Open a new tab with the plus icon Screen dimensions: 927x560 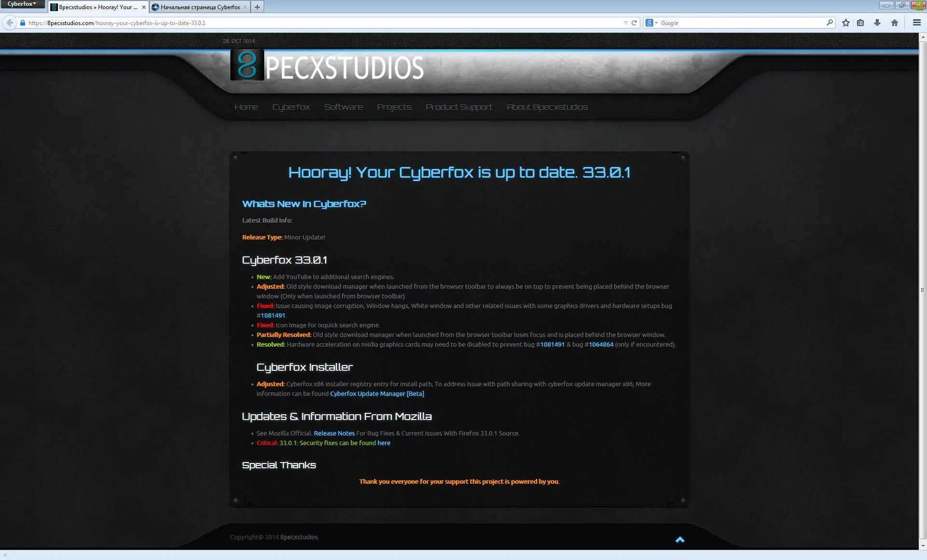pos(257,7)
